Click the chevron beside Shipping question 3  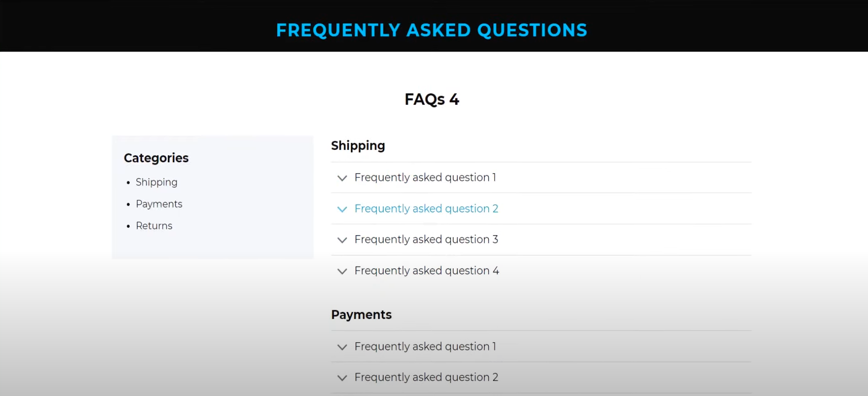coord(342,240)
